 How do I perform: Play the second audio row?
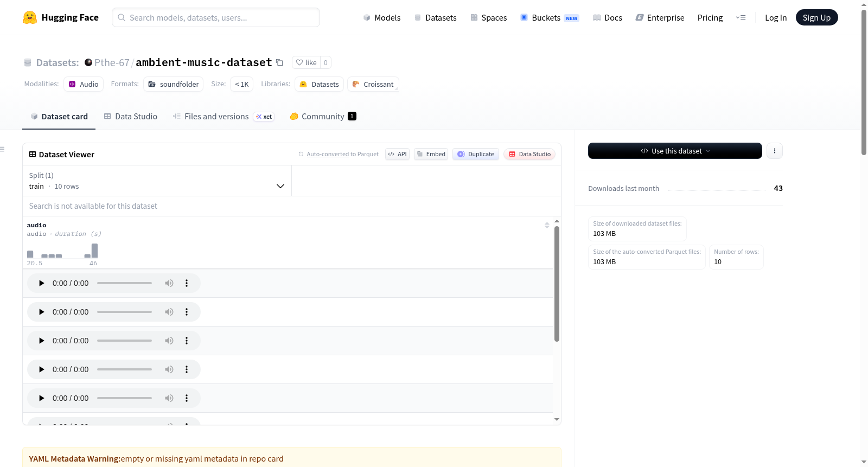[41, 312]
